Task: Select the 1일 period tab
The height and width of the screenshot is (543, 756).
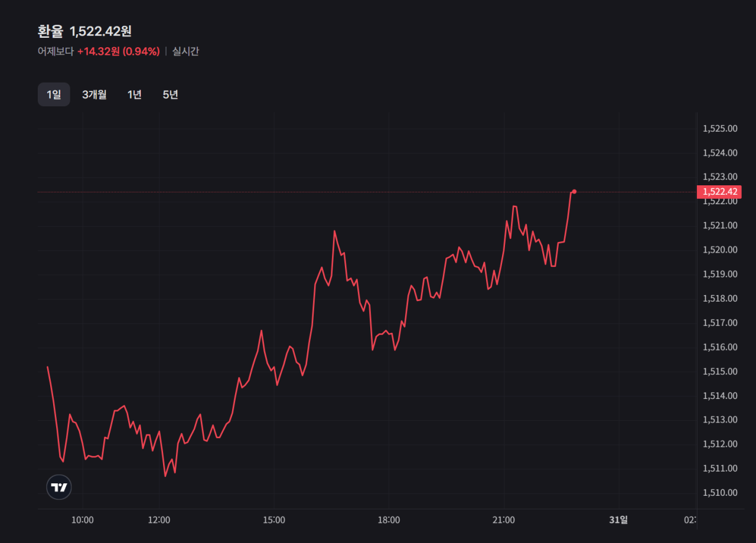Action: 54,94
